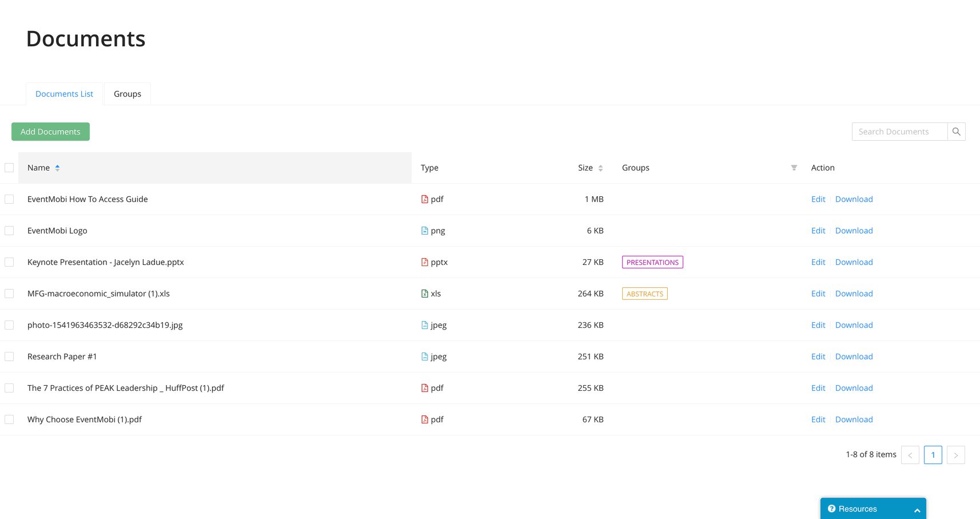The width and height of the screenshot is (980, 519).
Task: Click the "1-8 of 8 items" text
Action: coord(871,454)
